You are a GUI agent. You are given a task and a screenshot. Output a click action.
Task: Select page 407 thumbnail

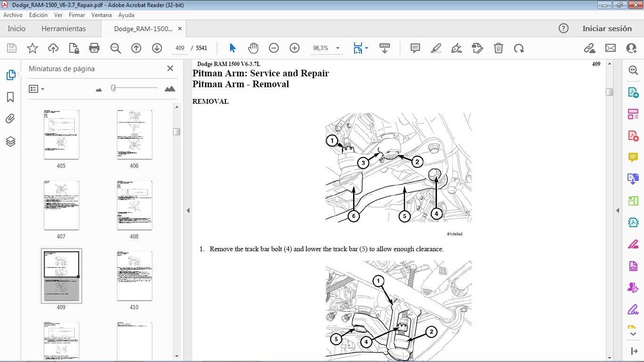61,206
